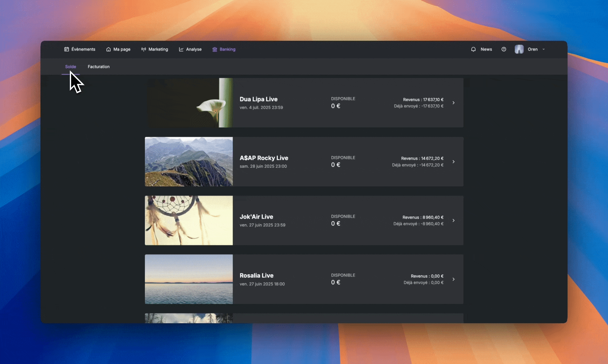Click the broadcast icon beside Marketing
The height and width of the screenshot is (364, 608).
click(144, 49)
